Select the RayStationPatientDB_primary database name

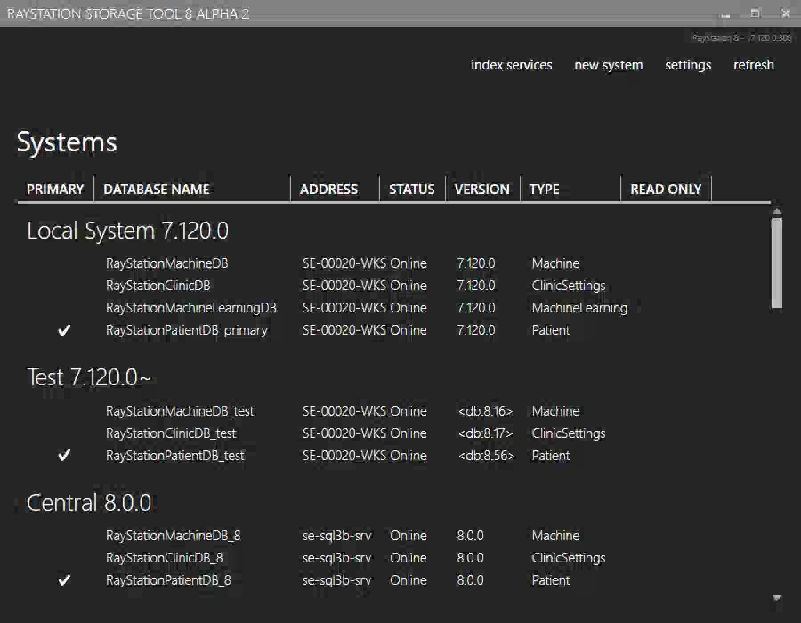click(x=187, y=331)
